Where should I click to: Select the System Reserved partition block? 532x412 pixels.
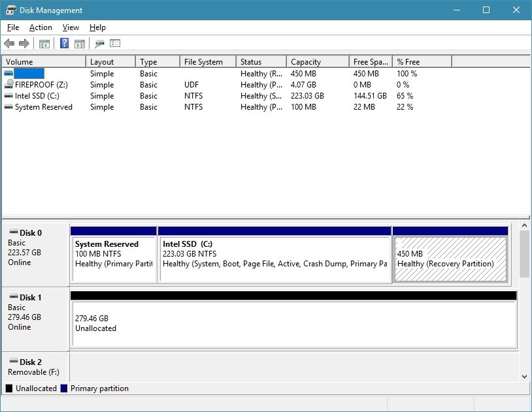(114, 255)
